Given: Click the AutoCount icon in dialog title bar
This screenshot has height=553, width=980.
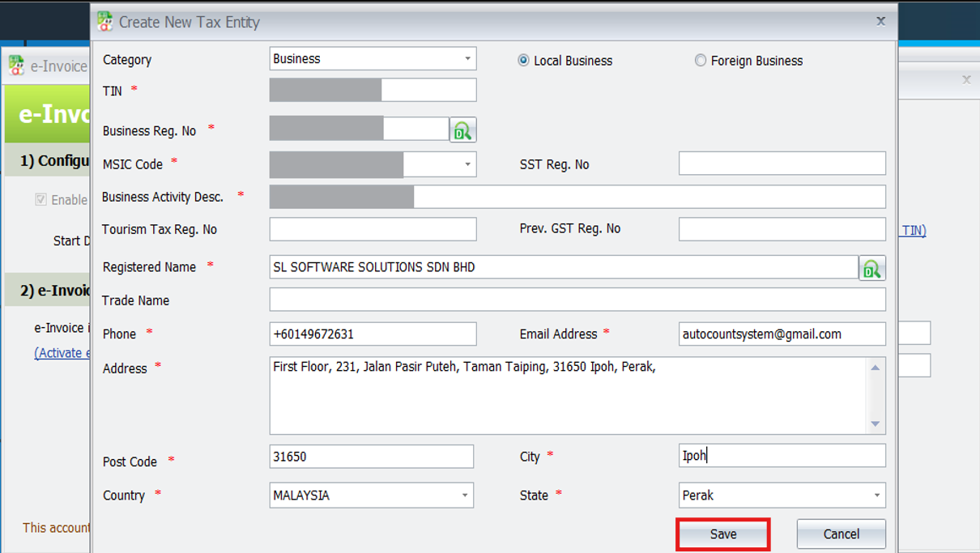Looking at the screenshot, I should point(104,22).
